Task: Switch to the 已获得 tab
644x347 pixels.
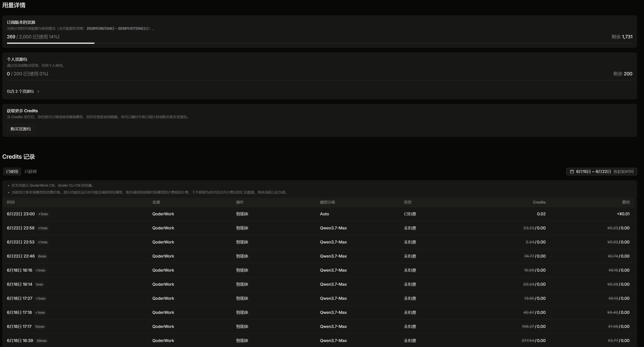Action: point(30,172)
